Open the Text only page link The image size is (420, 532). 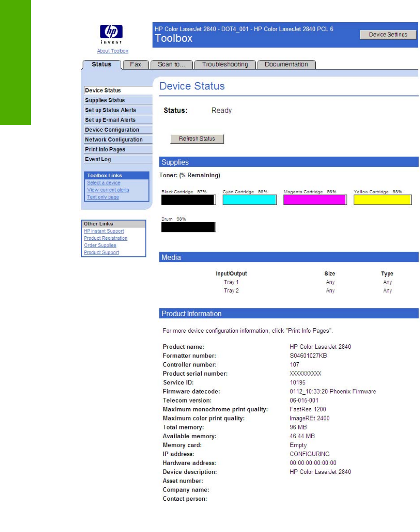click(x=103, y=197)
